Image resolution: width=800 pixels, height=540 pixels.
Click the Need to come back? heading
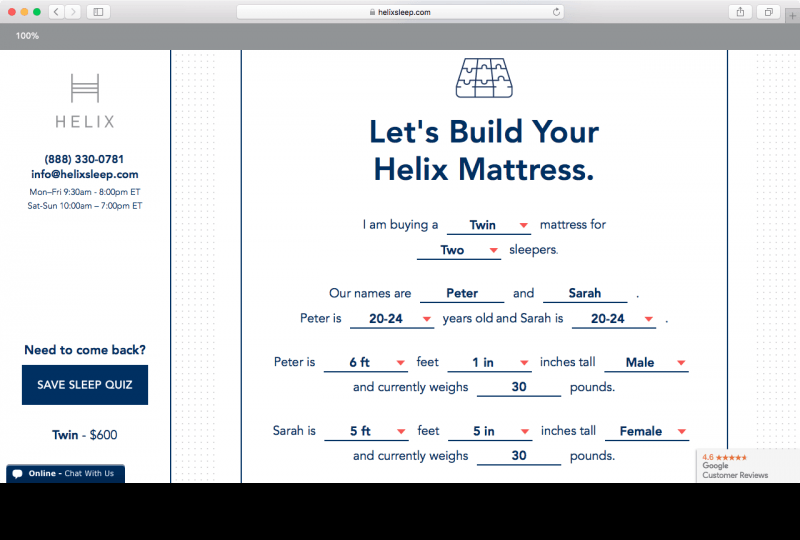(x=85, y=350)
